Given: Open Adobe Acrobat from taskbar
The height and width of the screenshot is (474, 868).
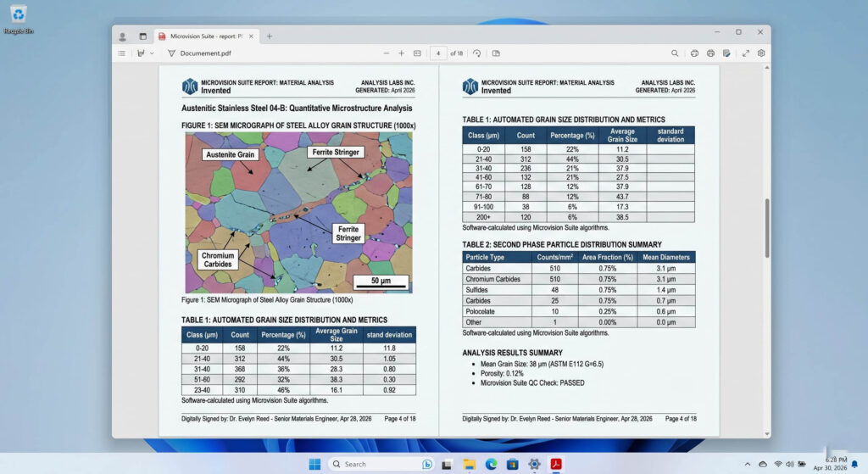Looking at the screenshot, I should (x=556, y=464).
